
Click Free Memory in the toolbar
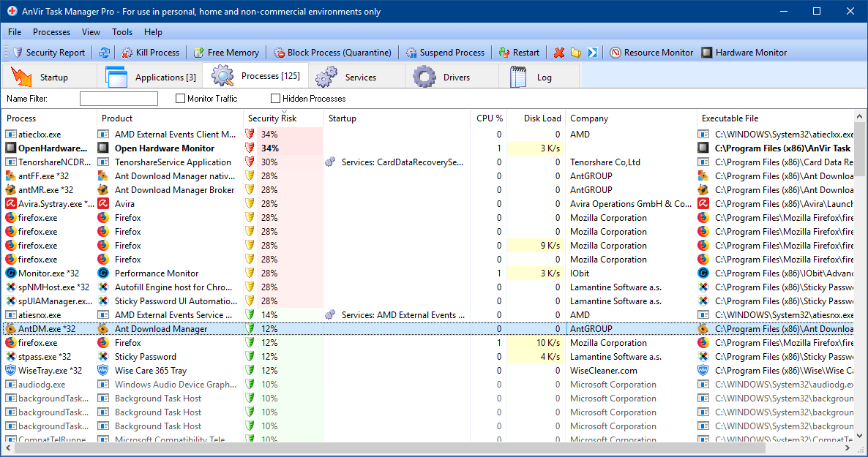(x=226, y=53)
